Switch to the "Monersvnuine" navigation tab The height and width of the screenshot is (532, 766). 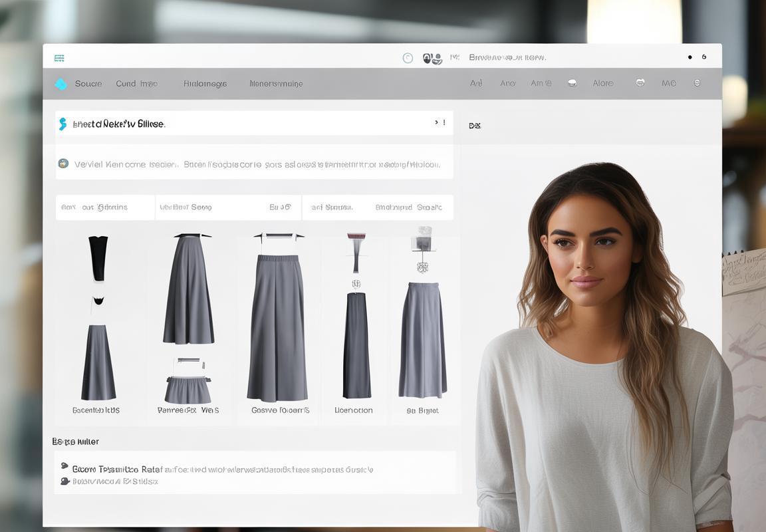[276, 84]
